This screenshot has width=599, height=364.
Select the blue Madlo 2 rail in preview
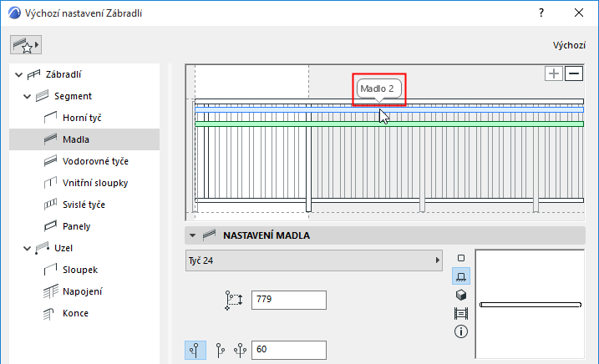(389, 110)
